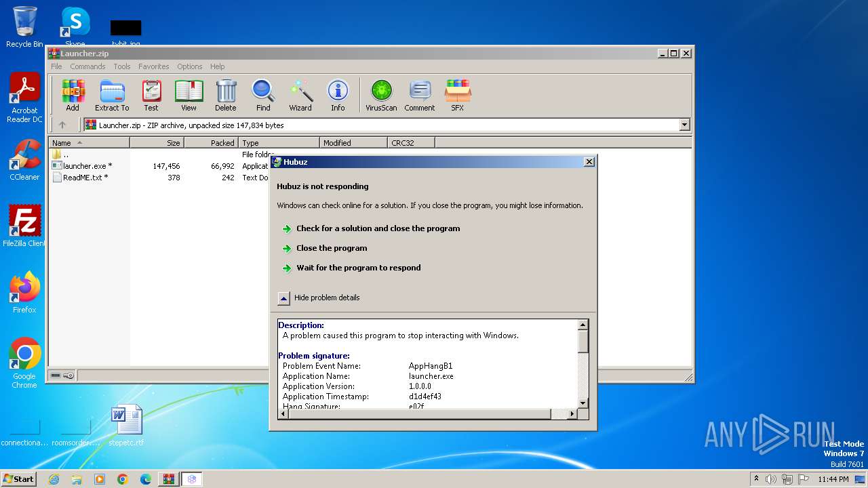Open Skype desktop shortcut

click(75, 27)
